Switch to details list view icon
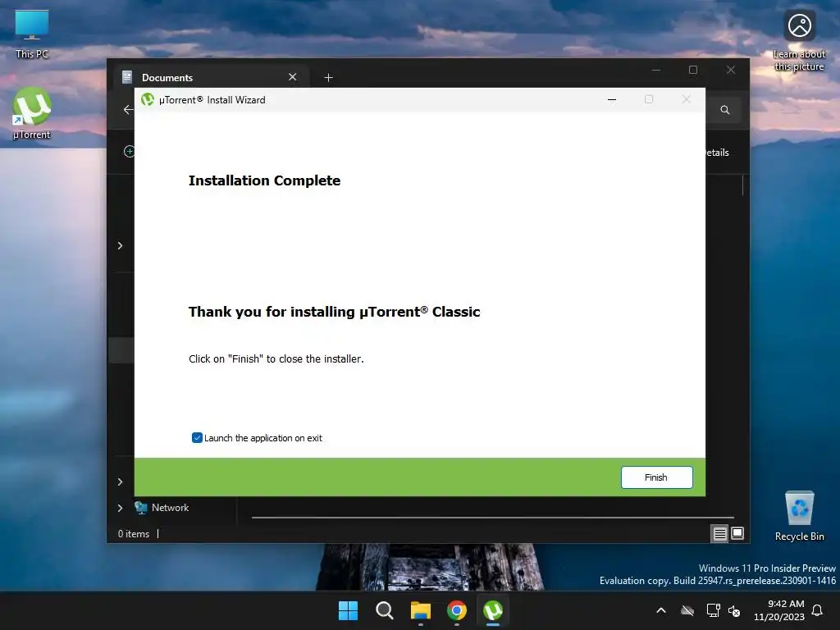Image resolution: width=840 pixels, height=630 pixels. (719, 533)
